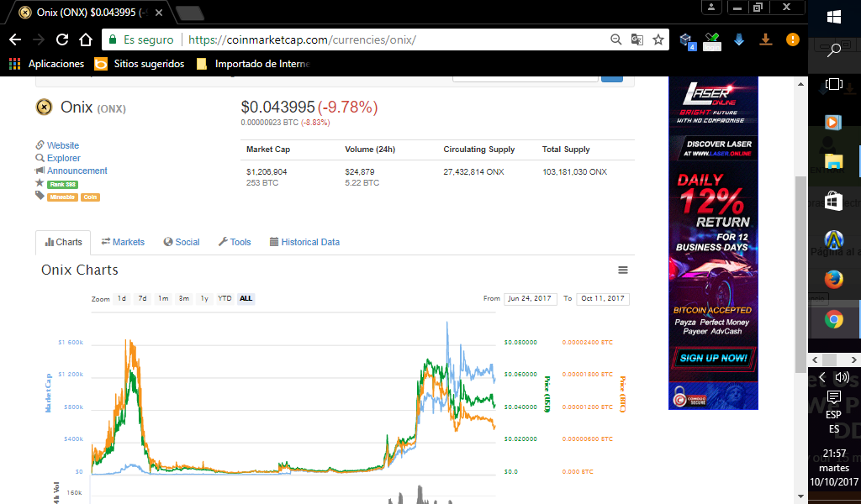Set chart zoom to 1d
Screen dimensions: 861x504
[122, 299]
